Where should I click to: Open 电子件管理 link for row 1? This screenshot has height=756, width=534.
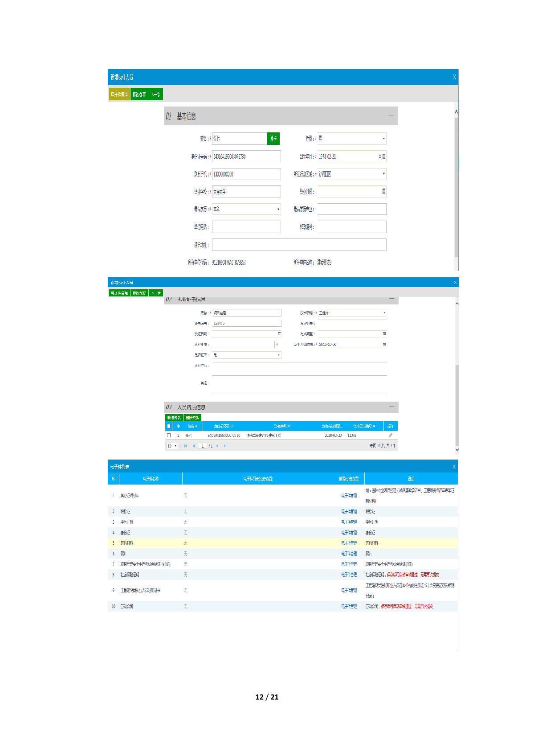pos(349,496)
